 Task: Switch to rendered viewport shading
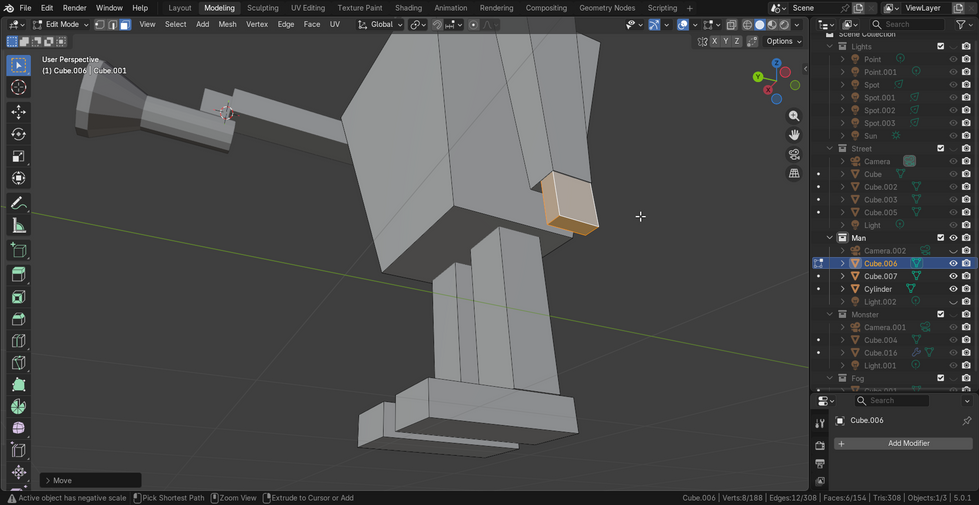(785, 24)
